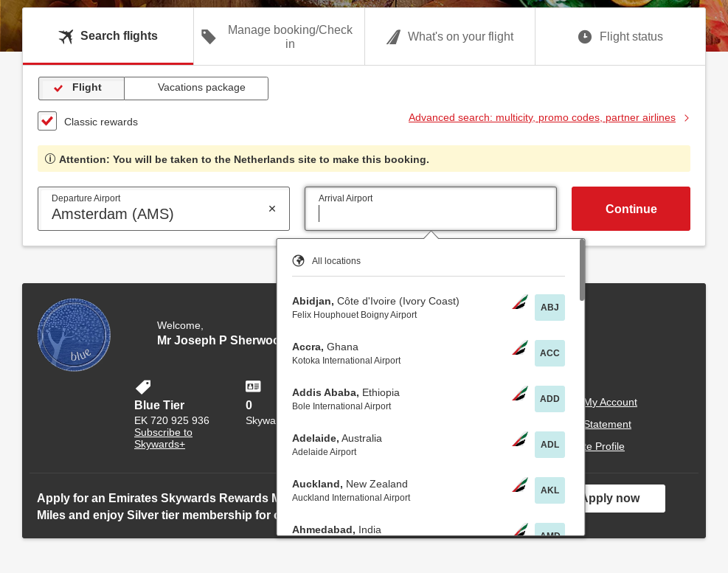Screen dimensions: 728x573
Task: Click the arrow next to Advanced search
Action: coord(687,118)
